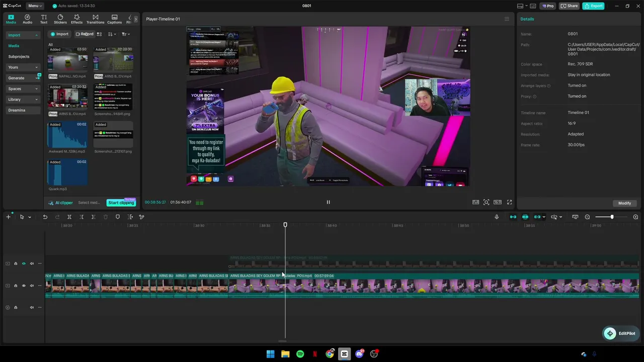This screenshot has width=644, height=362.
Task: Open the Dreamina section
Action: (23, 110)
